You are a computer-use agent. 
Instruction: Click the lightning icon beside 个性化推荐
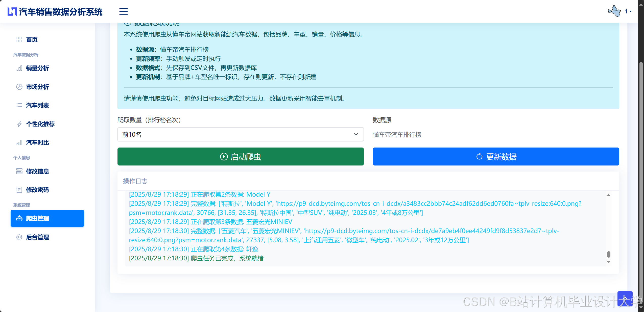click(x=19, y=124)
